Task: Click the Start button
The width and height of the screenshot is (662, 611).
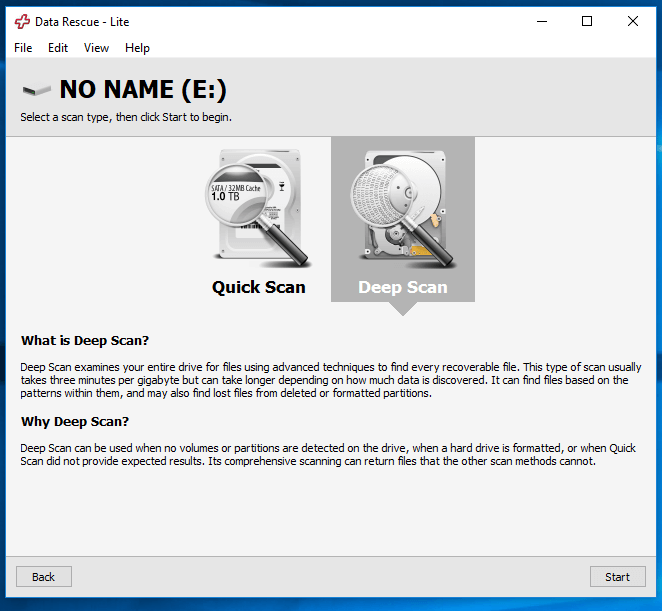Action: [x=617, y=577]
